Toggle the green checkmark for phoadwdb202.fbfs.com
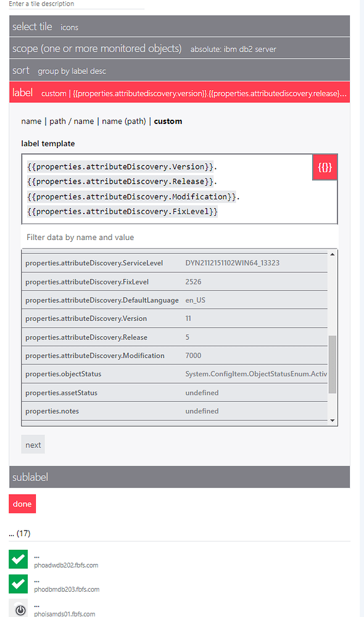 tap(18, 559)
